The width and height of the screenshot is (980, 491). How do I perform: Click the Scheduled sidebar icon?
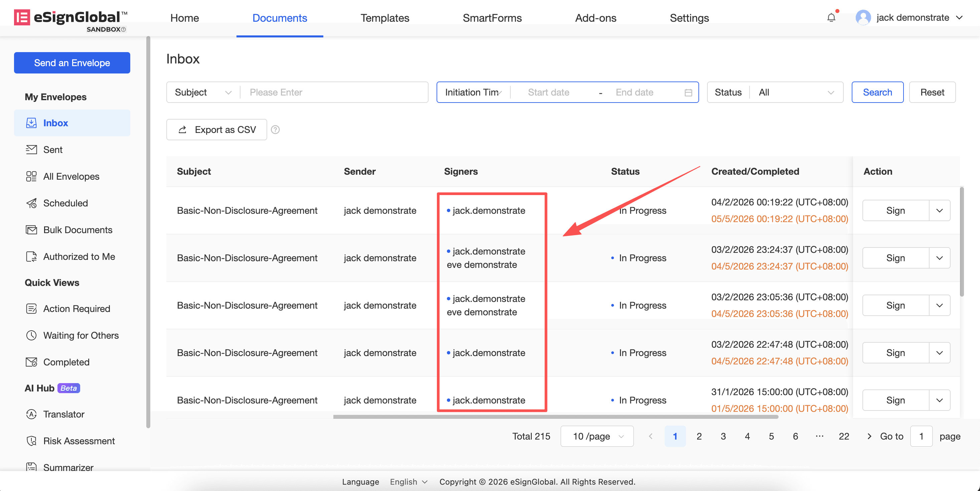click(31, 203)
